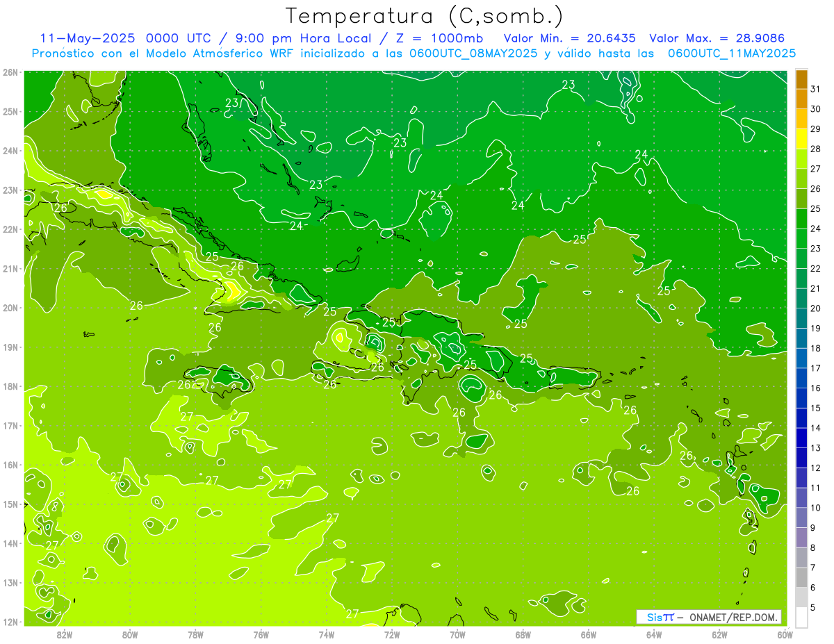This screenshot has width=834, height=644.
Task: Click the color legend value "10"
Action: 815,508
